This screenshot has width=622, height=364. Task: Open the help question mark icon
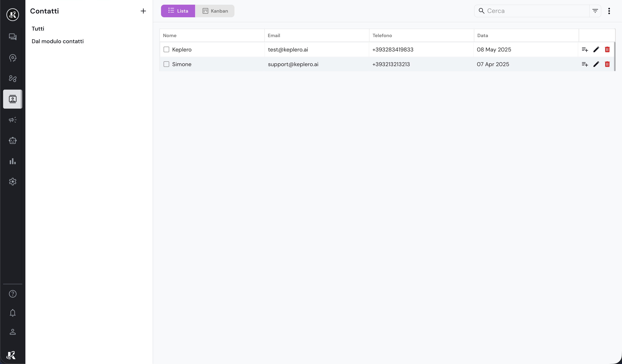coord(13,294)
